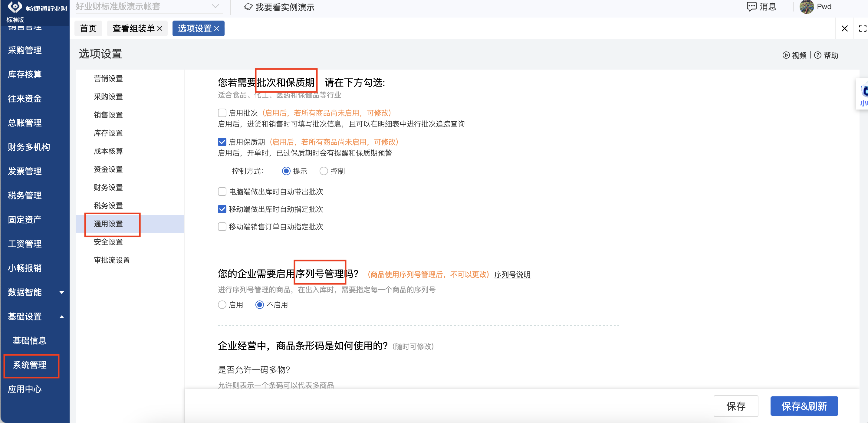Open 往来资金 in the sidebar
Image resolution: width=868 pixels, height=423 pixels.
pos(25,99)
